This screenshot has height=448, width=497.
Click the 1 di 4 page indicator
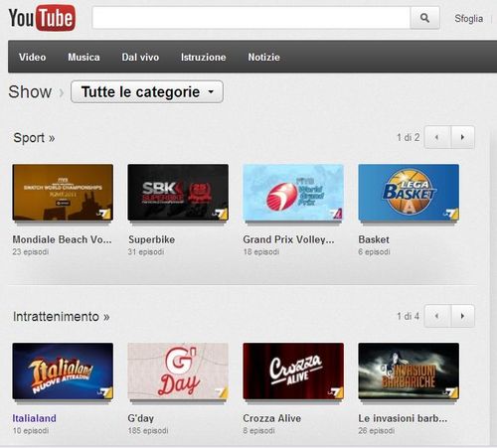(x=409, y=316)
